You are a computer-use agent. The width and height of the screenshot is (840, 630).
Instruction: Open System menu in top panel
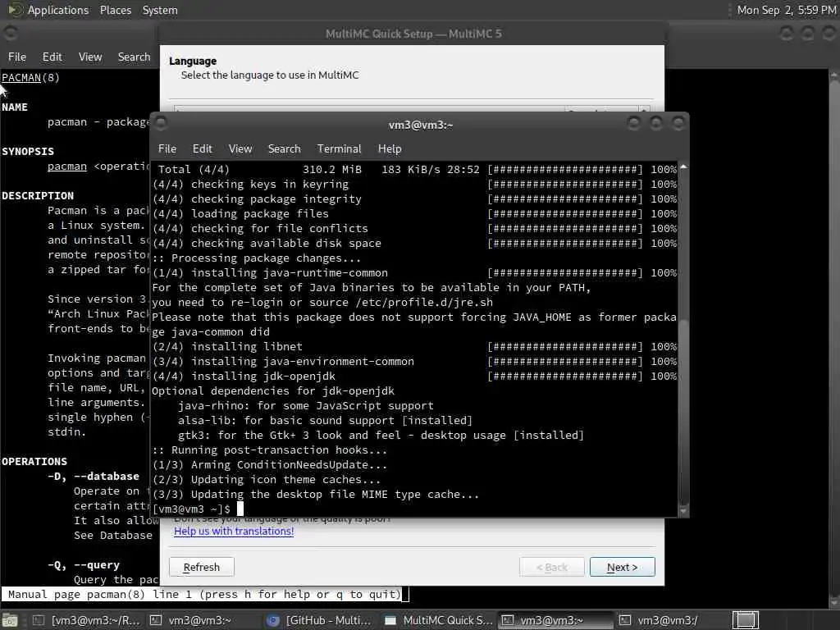pos(160,10)
